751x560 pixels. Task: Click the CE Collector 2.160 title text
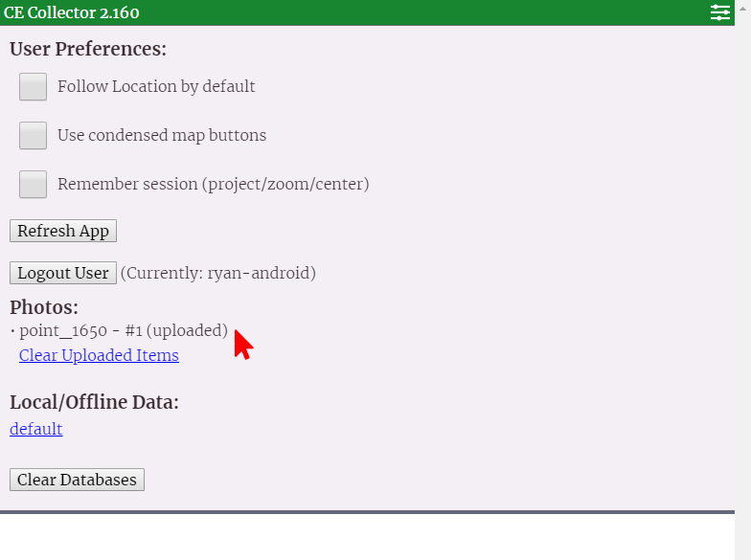[71, 12]
